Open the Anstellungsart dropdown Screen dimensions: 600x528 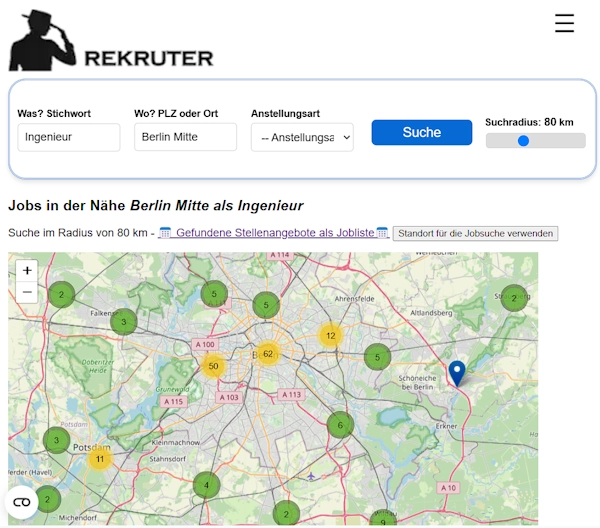click(x=302, y=137)
